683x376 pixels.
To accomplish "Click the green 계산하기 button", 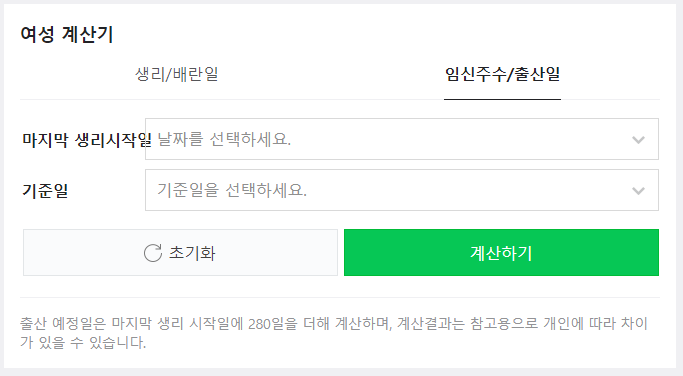I will coord(501,252).
